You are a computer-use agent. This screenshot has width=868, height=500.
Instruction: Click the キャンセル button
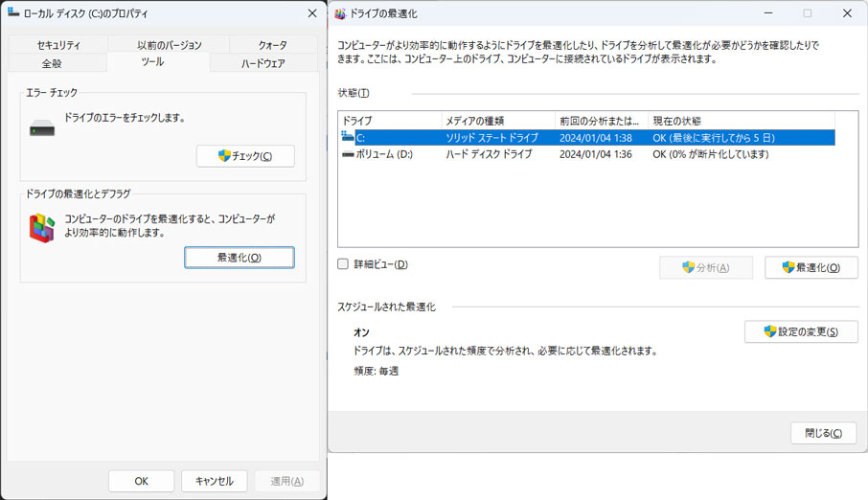click(215, 481)
